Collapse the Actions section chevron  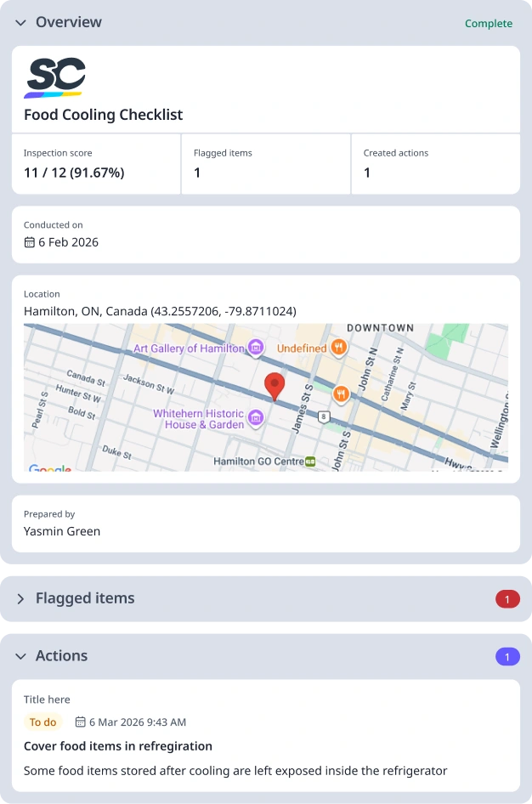pyautogui.click(x=20, y=656)
